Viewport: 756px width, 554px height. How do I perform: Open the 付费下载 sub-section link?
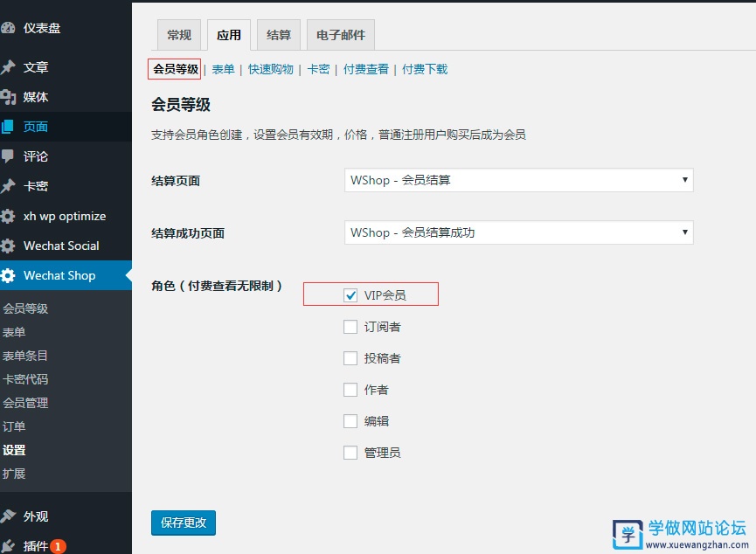coord(425,69)
